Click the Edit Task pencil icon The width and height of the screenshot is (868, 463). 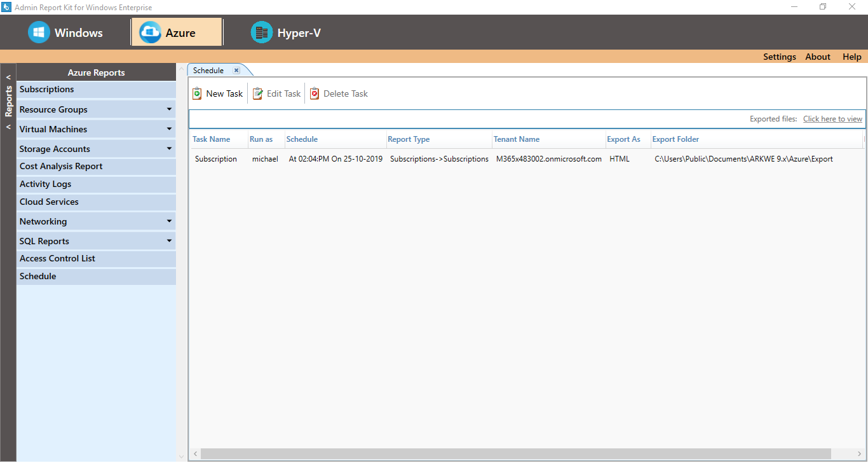point(257,93)
